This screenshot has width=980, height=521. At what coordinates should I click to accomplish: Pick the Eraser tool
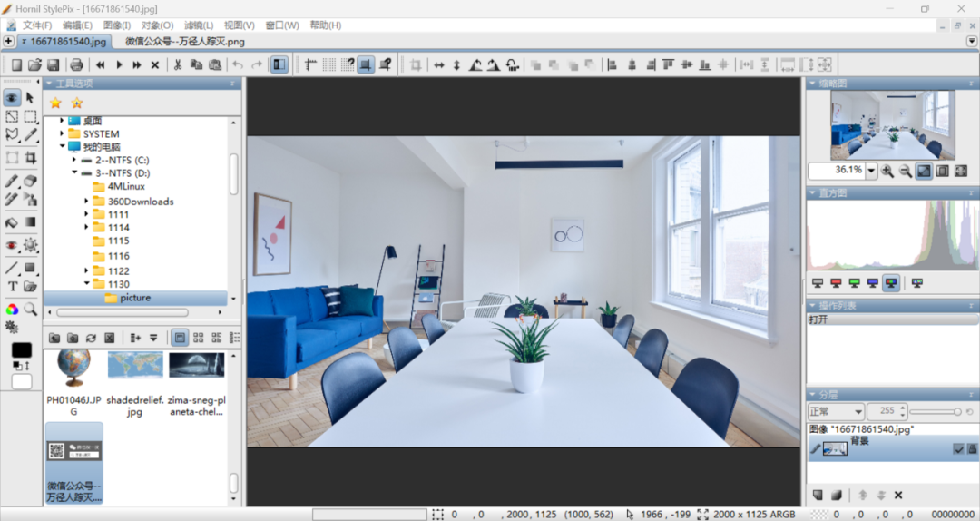[31, 182]
